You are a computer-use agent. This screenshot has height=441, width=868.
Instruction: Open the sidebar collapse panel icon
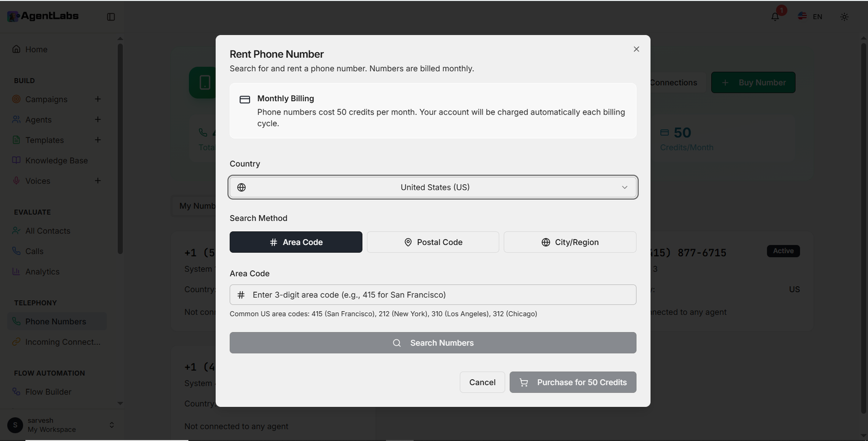pyautogui.click(x=111, y=16)
